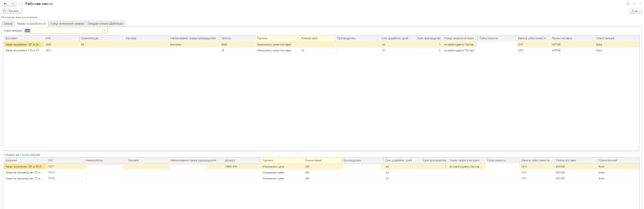644x209 pixels.
Task: Open the Еще dropdown menu
Action: tap(635, 11)
